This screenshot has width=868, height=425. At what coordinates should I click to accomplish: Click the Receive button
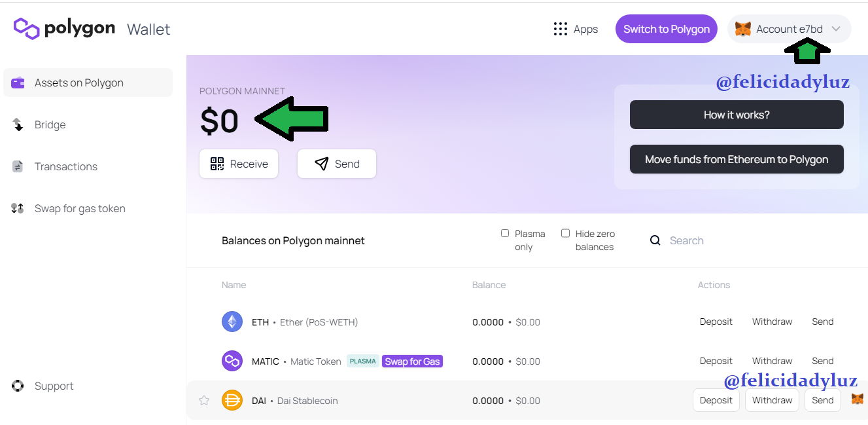click(x=239, y=164)
